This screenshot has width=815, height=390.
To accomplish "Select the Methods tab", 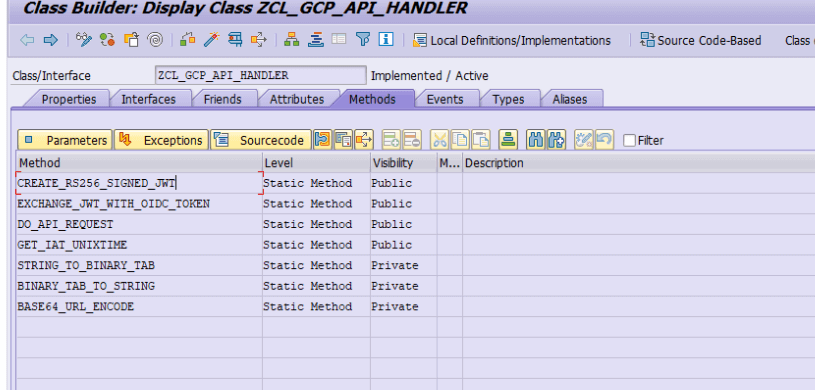I will click(x=372, y=99).
